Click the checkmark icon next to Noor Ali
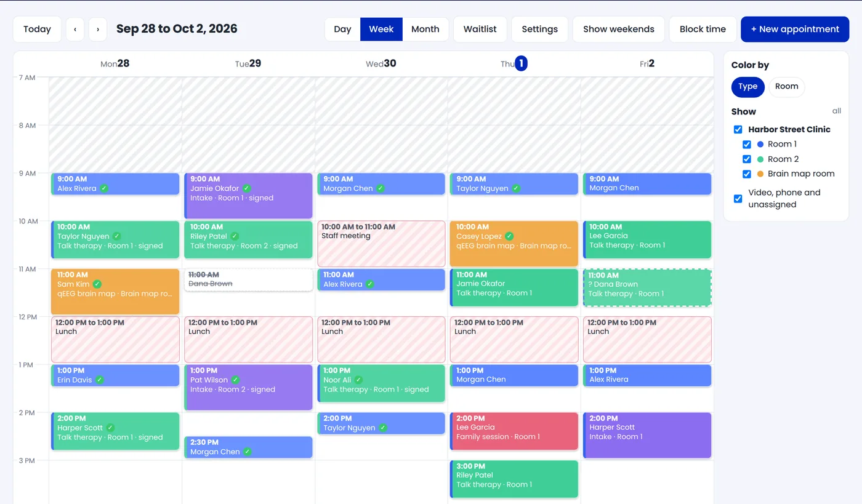Image resolution: width=862 pixels, height=504 pixels. coord(358,380)
